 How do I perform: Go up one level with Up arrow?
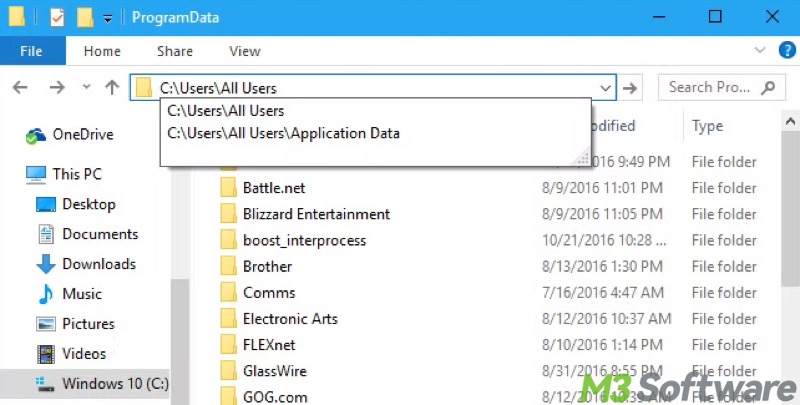point(112,87)
